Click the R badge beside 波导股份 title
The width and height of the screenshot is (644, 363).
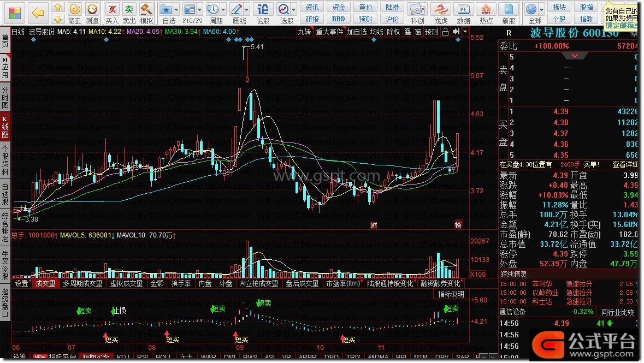(x=509, y=33)
